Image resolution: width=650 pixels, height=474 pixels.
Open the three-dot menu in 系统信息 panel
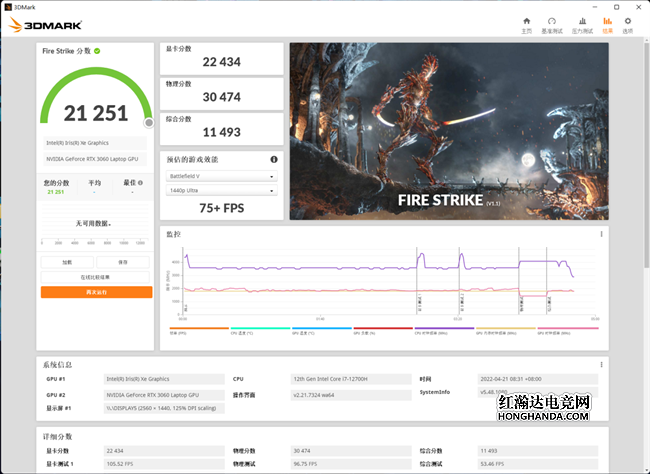(x=601, y=364)
